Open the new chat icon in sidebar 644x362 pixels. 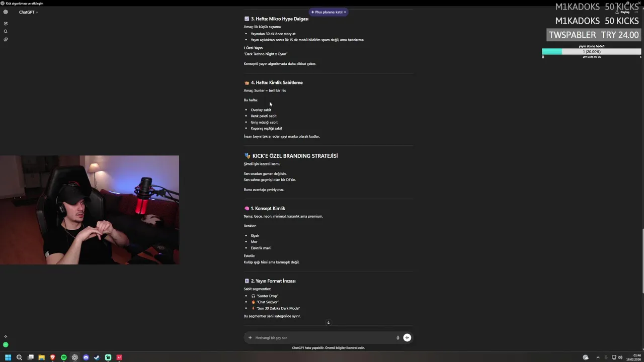coord(6,23)
